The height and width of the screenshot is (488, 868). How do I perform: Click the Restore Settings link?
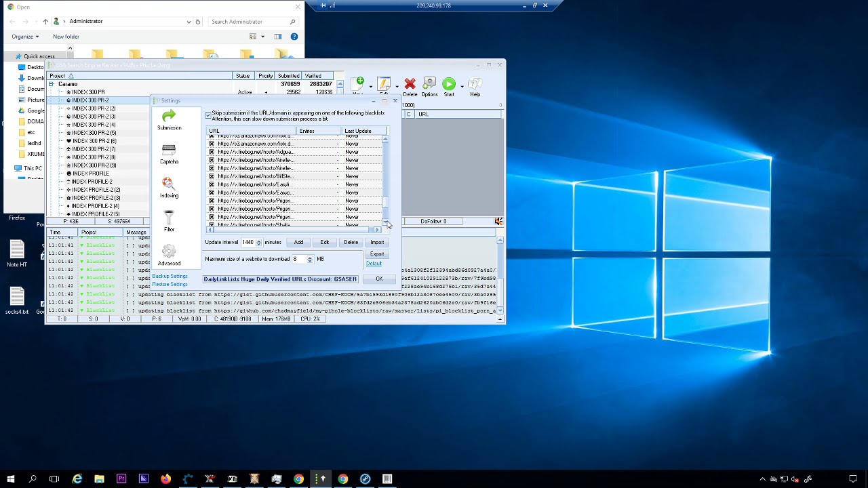click(170, 284)
